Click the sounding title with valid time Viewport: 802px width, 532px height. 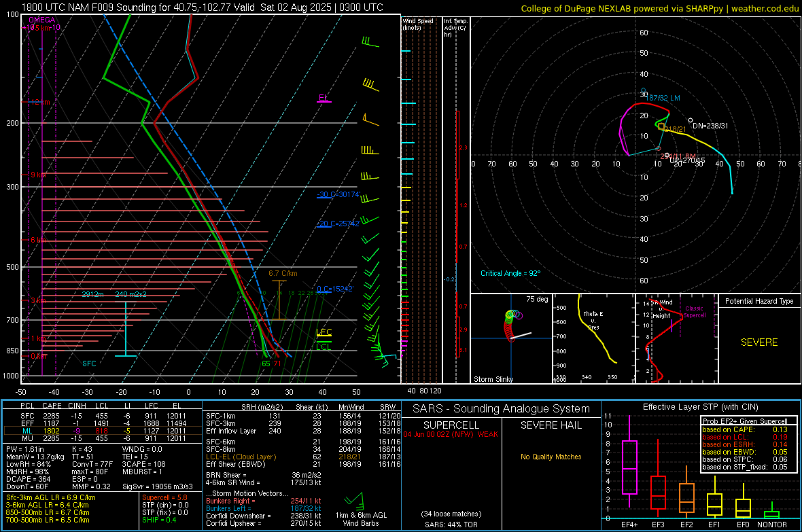(x=202, y=7)
